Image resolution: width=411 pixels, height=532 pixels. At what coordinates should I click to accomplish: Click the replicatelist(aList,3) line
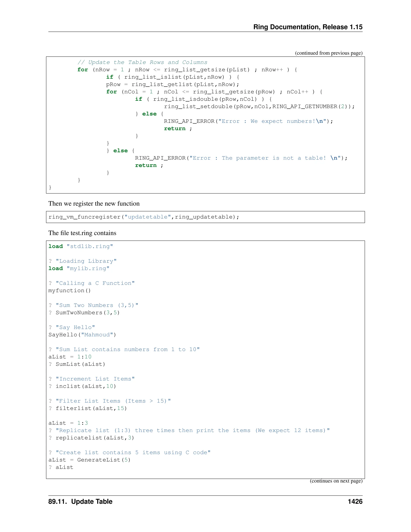coord(91,438)
